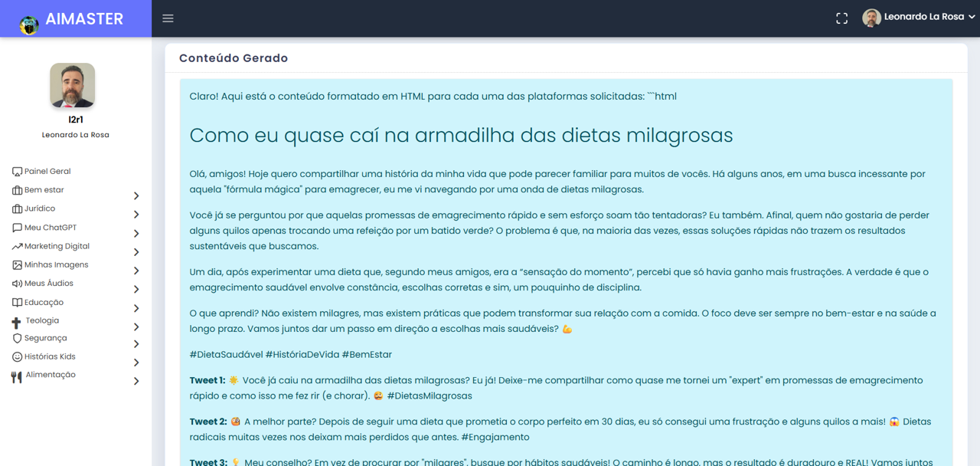Click the Painel Geral monitor icon
This screenshot has width=980, height=466.
tap(17, 172)
